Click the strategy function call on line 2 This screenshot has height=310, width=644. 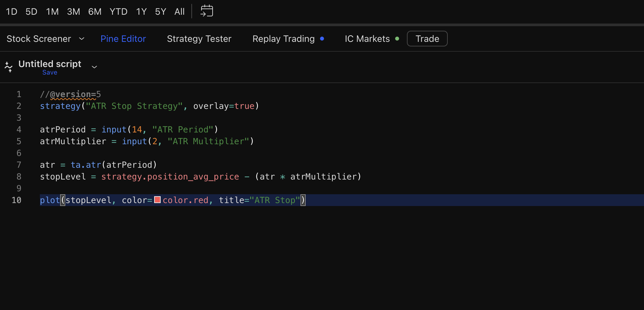point(60,106)
